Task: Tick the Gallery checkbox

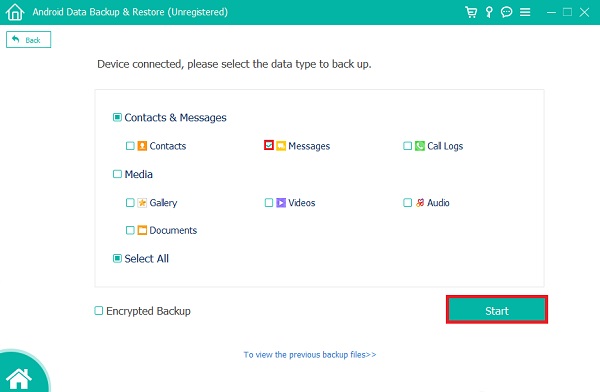Action: tap(130, 203)
